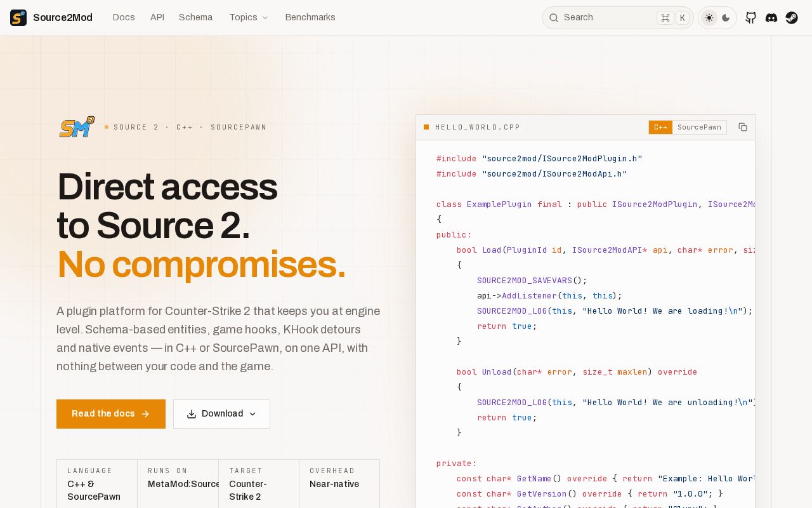Open the Docs page
This screenshot has height=508, width=812.
[x=124, y=18]
